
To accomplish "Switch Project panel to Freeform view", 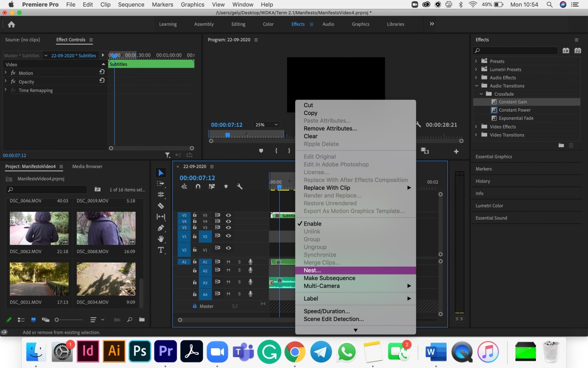I will pyautogui.click(x=46, y=320).
